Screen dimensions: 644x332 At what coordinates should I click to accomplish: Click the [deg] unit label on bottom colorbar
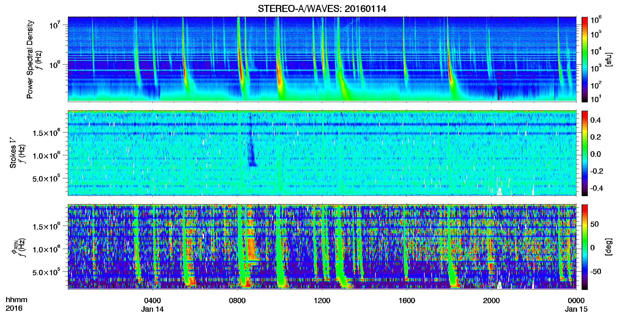click(x=609, y=247)
